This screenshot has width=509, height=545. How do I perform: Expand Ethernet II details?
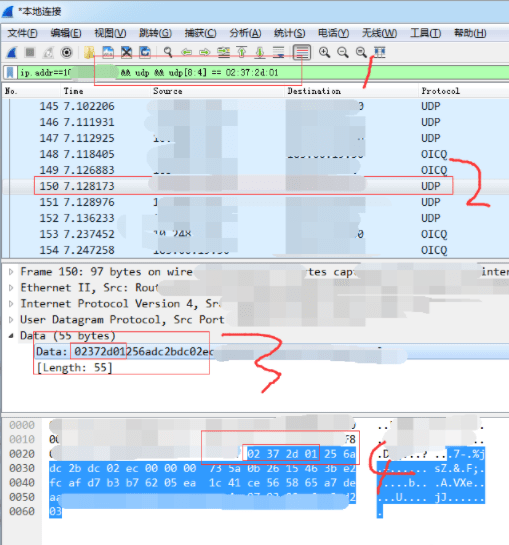[11, 287]
